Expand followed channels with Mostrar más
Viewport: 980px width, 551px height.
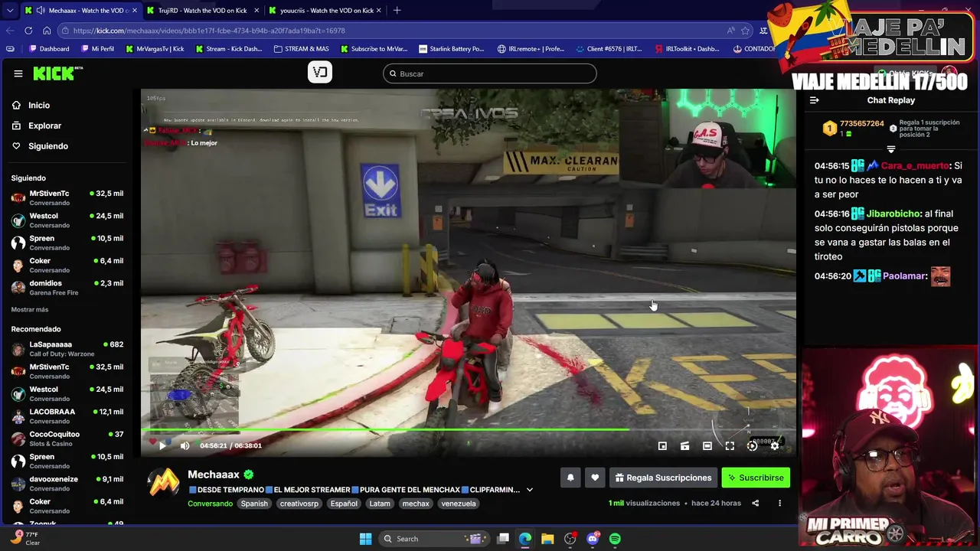tap(30, 309)
